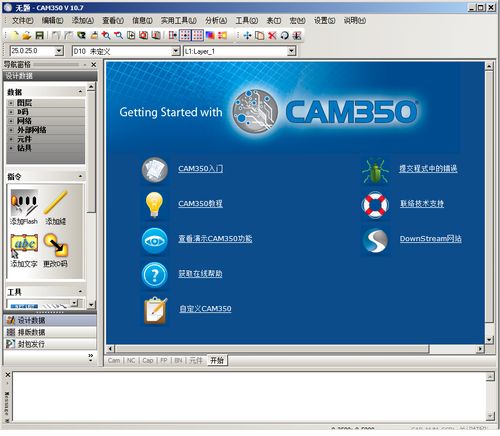Click the Mirror icon at toolbar end
500x436 pixels.
297,35
